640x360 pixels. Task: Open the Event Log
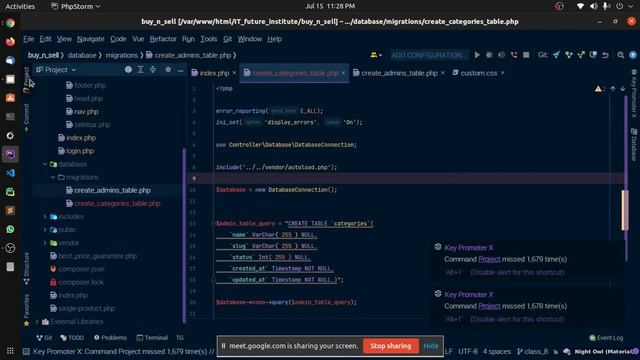606,338
